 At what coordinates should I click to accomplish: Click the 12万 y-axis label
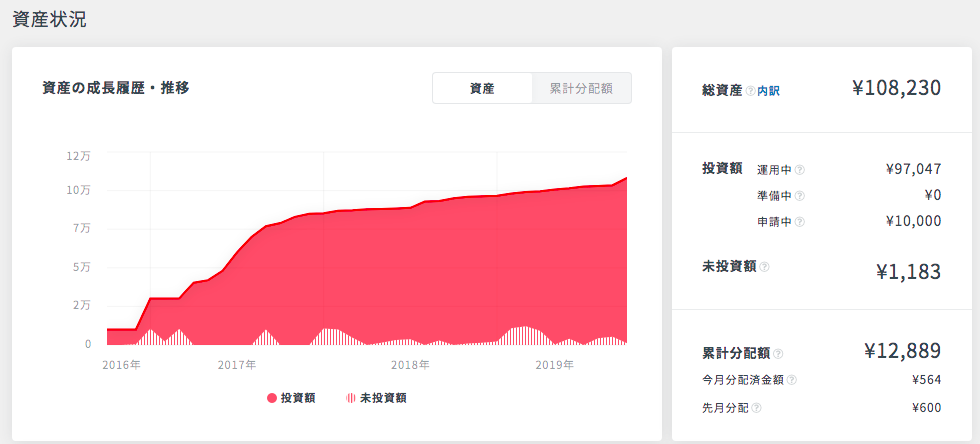click(79, 156)
